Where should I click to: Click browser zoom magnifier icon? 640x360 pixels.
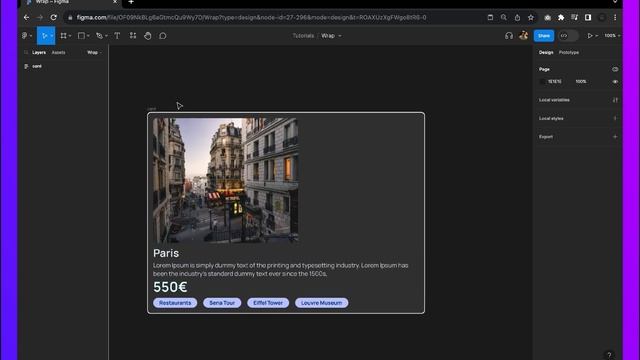(504, 18)
